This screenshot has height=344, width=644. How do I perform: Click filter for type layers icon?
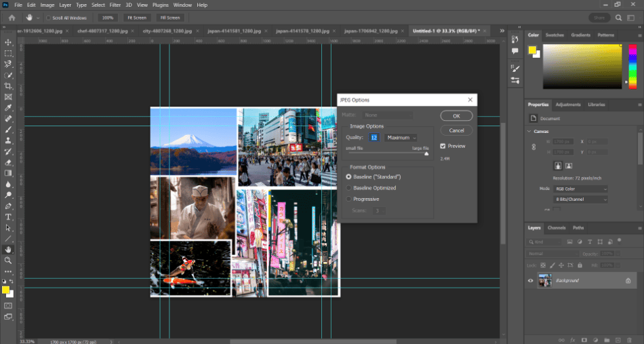(590, 242)
